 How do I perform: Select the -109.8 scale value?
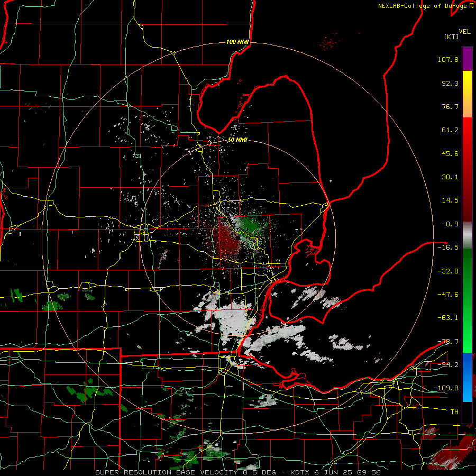(446, 388)
